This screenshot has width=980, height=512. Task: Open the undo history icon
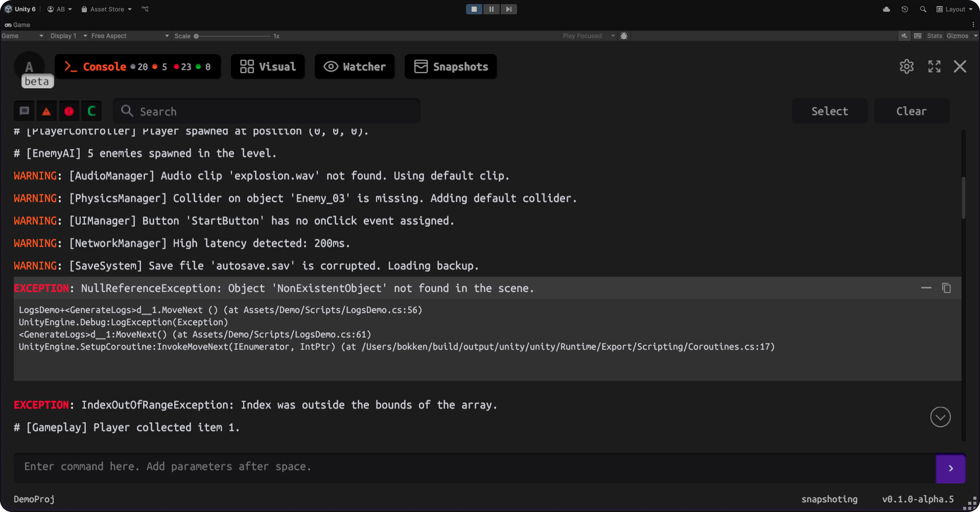point(904,9)
